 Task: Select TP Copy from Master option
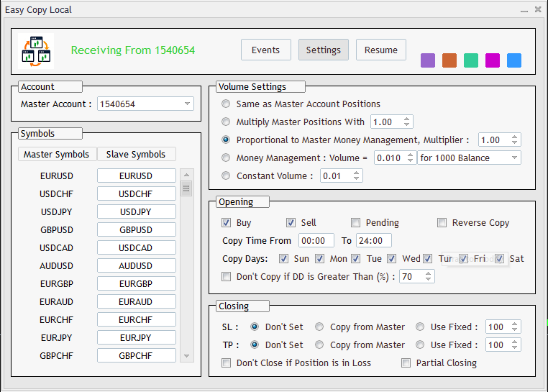point(319,345)
